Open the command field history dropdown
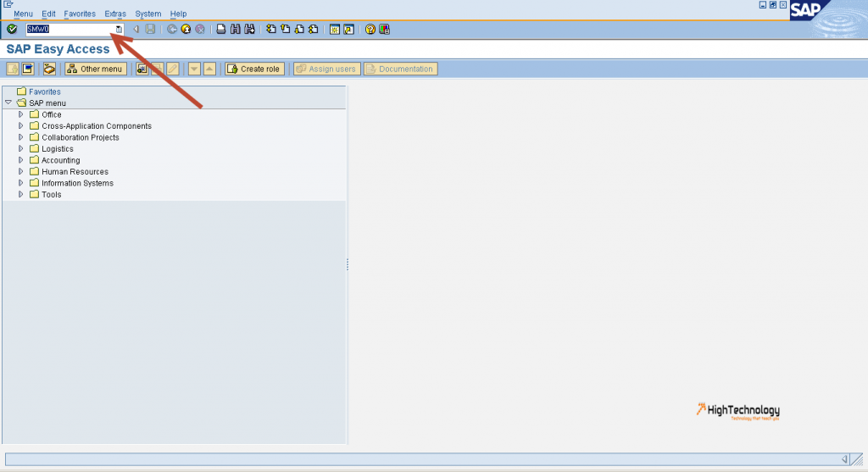 click(x=119, y=30)
